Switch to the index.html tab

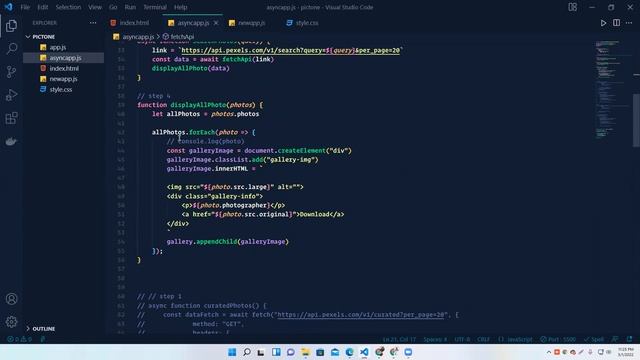click(x=131, y=23)
